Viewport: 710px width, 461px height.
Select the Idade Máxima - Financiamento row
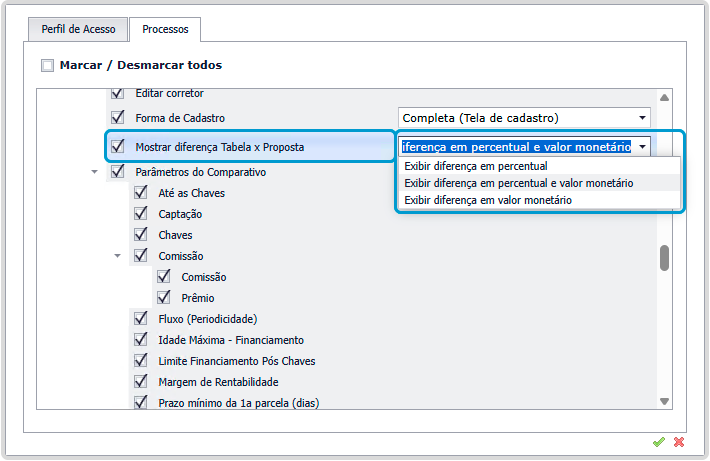click(x=231, y=340)
